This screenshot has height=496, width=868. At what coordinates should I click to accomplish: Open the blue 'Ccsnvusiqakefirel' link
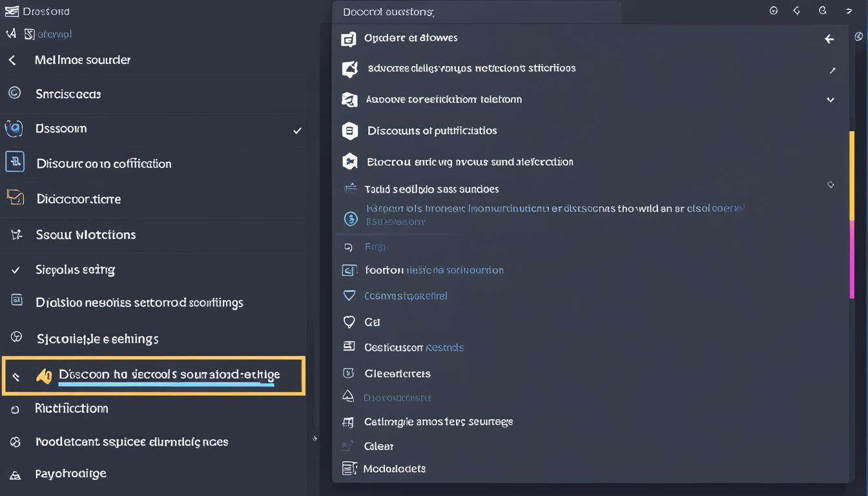pos(406,295)
